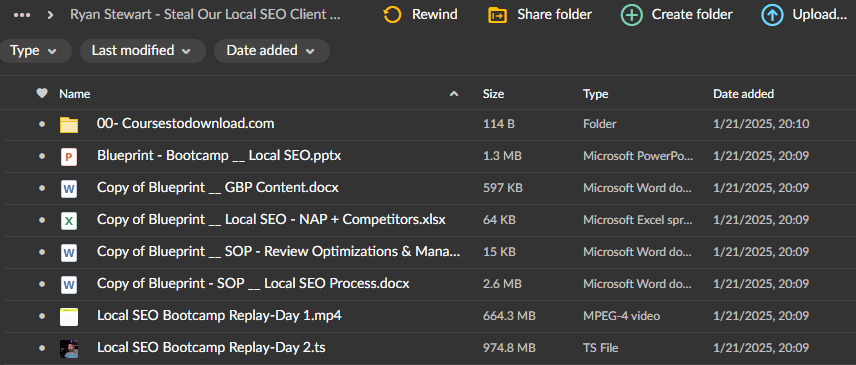
Task: Click the Name sort arrow
Action: (454, 94)
